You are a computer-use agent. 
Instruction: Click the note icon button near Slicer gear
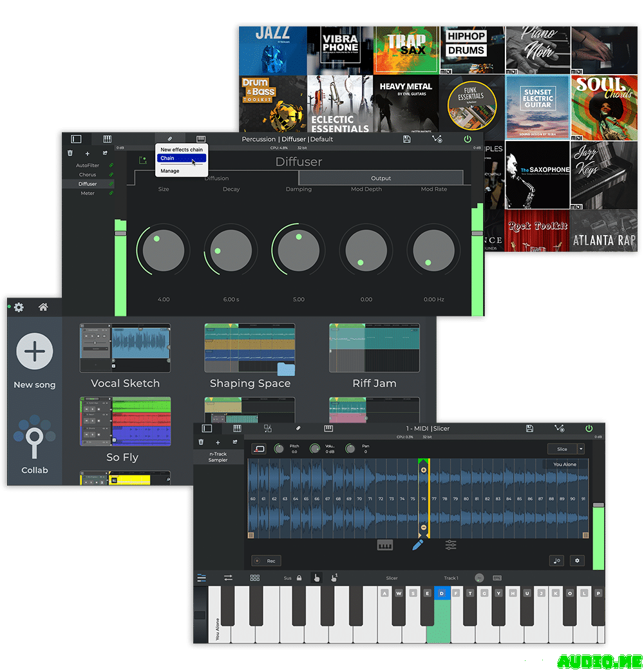click(x=556, y=560)
